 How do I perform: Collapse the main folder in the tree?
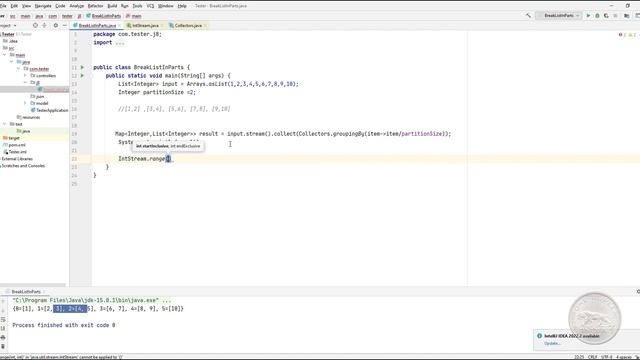click(x=4, y=55)
